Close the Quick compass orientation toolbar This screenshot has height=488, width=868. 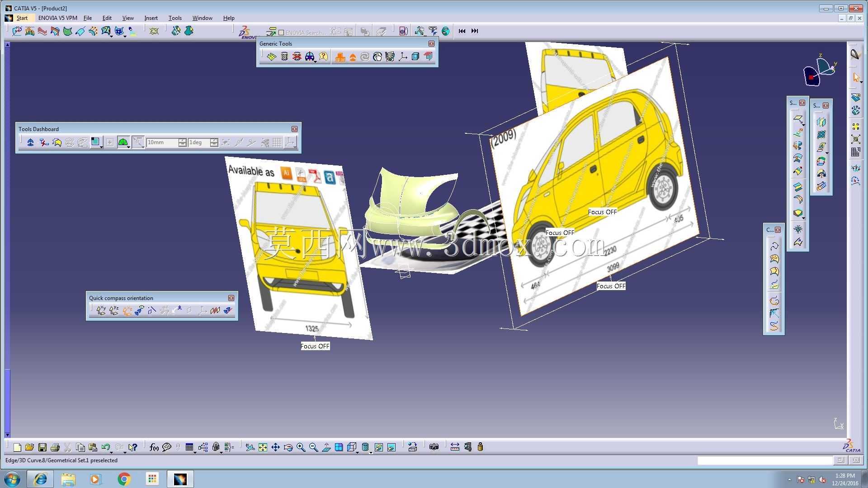[231, 298]
